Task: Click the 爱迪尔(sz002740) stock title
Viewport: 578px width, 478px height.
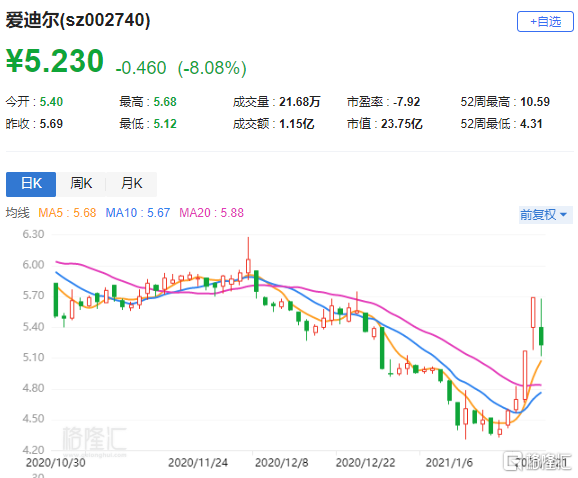Action: tap(78, 20)
